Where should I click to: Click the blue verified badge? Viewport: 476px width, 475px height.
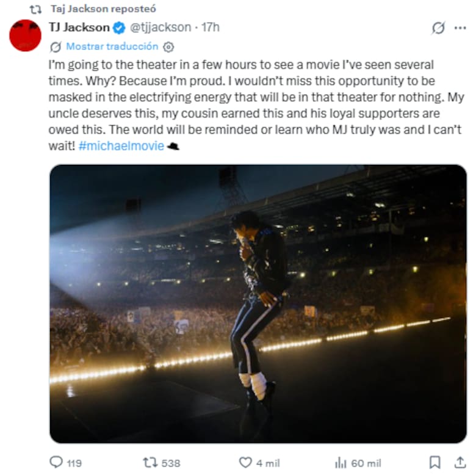point(120,27)
